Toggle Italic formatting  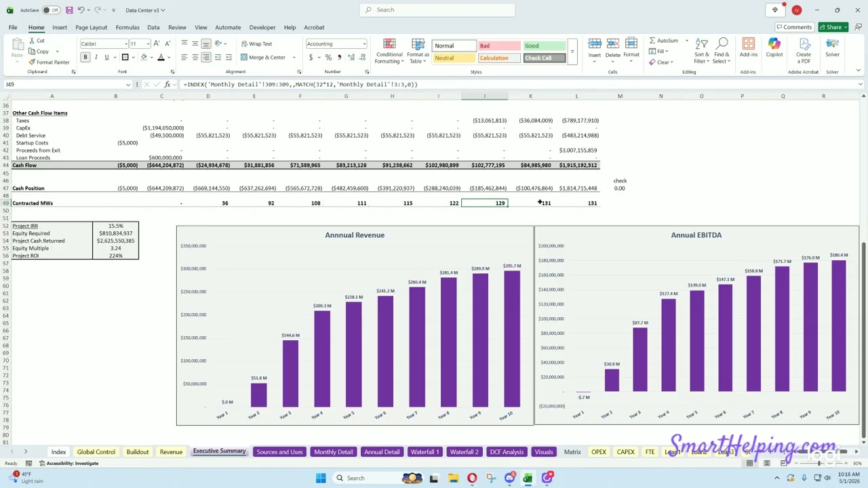pos(96,58)
